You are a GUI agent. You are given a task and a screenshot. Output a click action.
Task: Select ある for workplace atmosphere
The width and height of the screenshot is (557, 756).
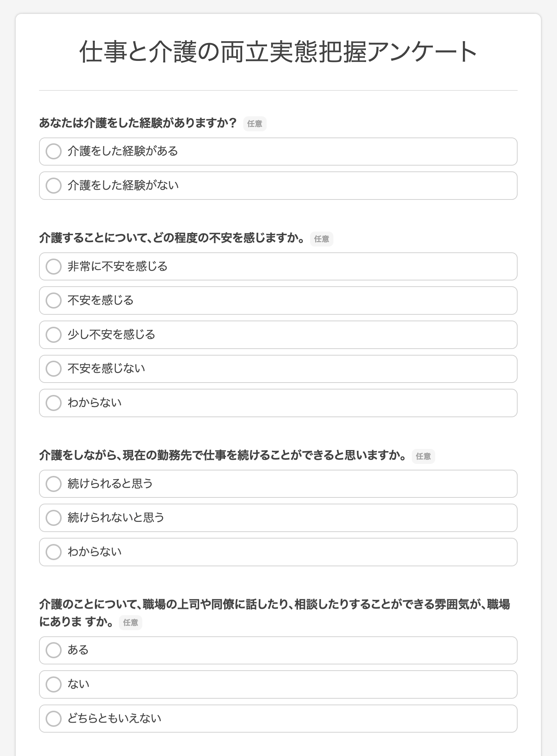tap(54, 650)
